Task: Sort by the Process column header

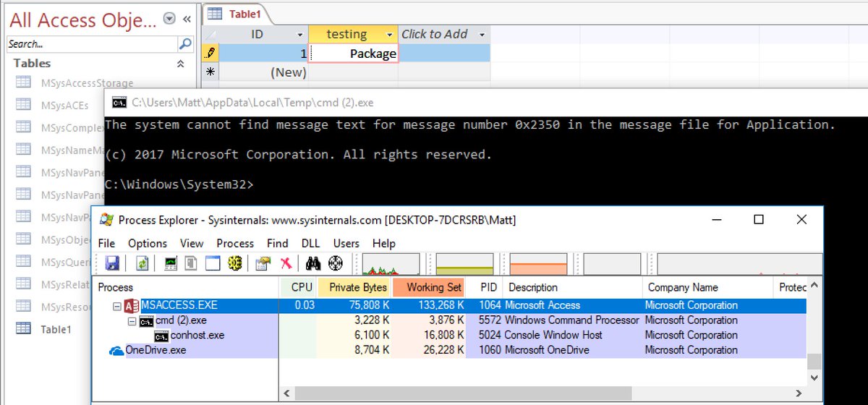Action: pyautogui.click(x=187, y=287)
